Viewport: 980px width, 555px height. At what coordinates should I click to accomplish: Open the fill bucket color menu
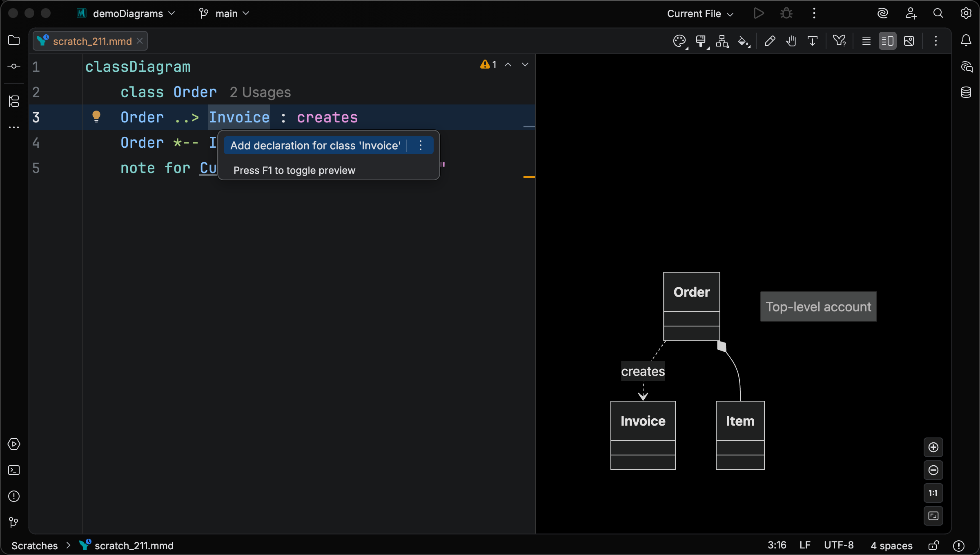coord(744,41)
